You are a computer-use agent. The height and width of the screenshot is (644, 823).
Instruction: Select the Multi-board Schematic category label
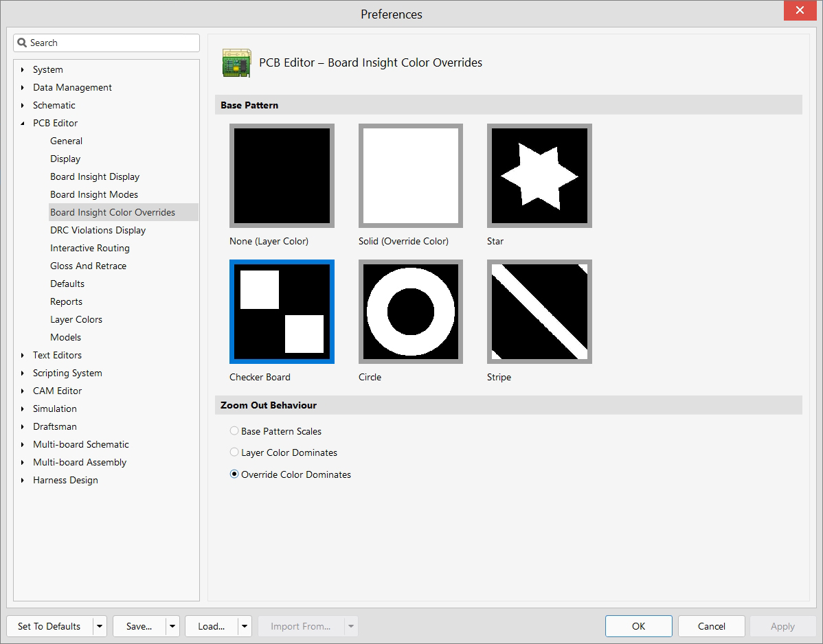[x=81, y=445]
